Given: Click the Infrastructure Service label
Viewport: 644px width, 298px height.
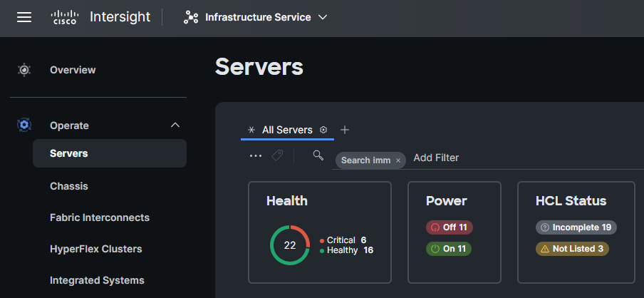Looking at the screenshot, I should coord(258,17).
